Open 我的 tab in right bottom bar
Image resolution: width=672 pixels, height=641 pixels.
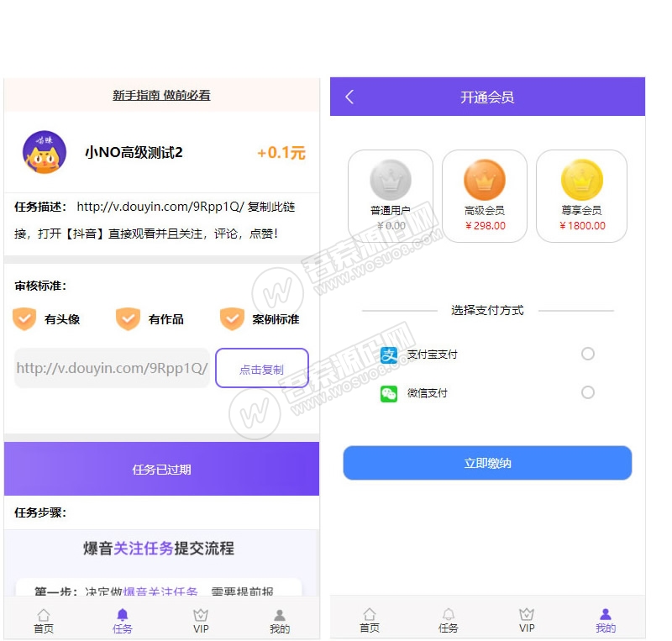(606, 621)
